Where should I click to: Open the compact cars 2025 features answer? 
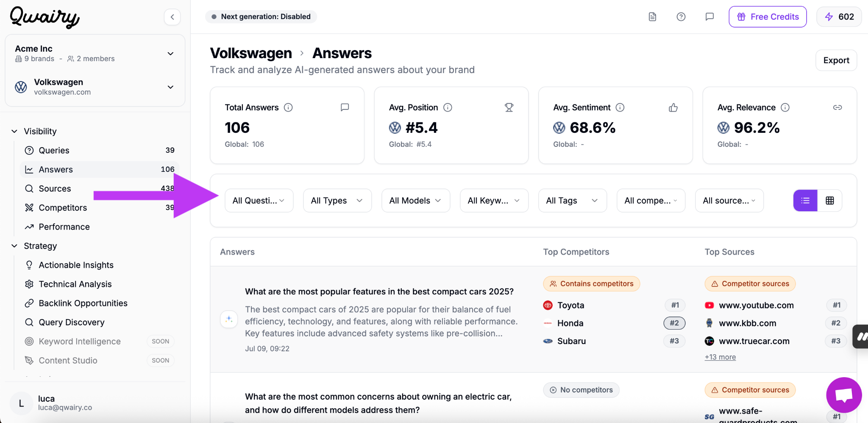[379, 292]
